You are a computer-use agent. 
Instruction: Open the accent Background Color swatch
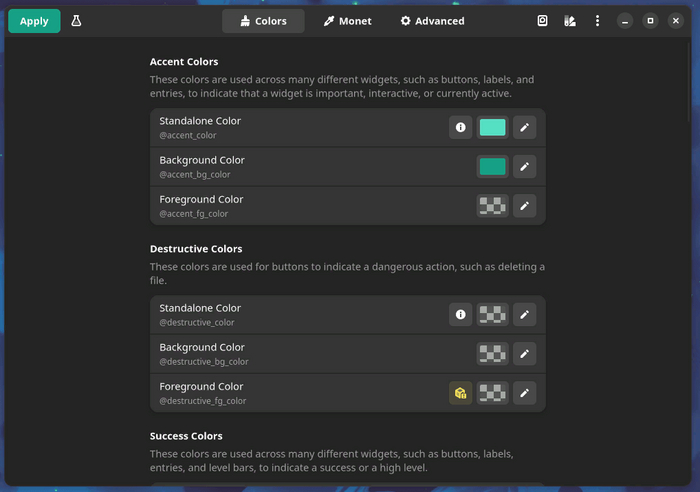(x=492, y=166)
